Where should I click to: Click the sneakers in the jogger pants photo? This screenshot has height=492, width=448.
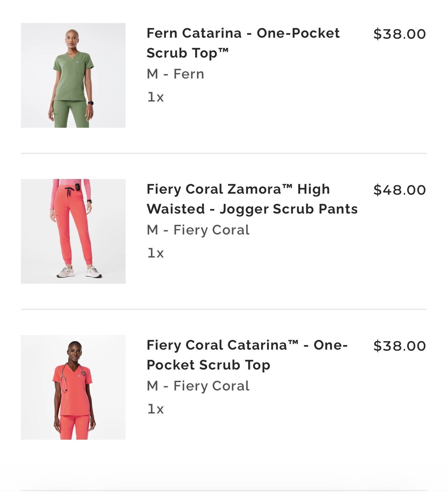[80, 272]
